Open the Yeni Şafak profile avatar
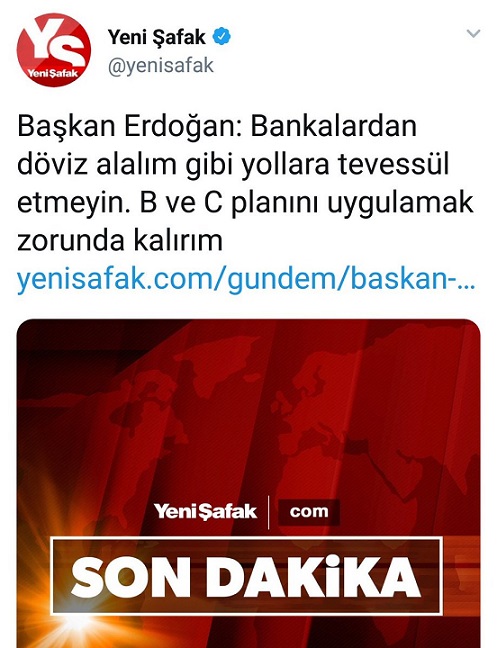Image resolution: width=497 pixels, height=648 pixels. 54,50
